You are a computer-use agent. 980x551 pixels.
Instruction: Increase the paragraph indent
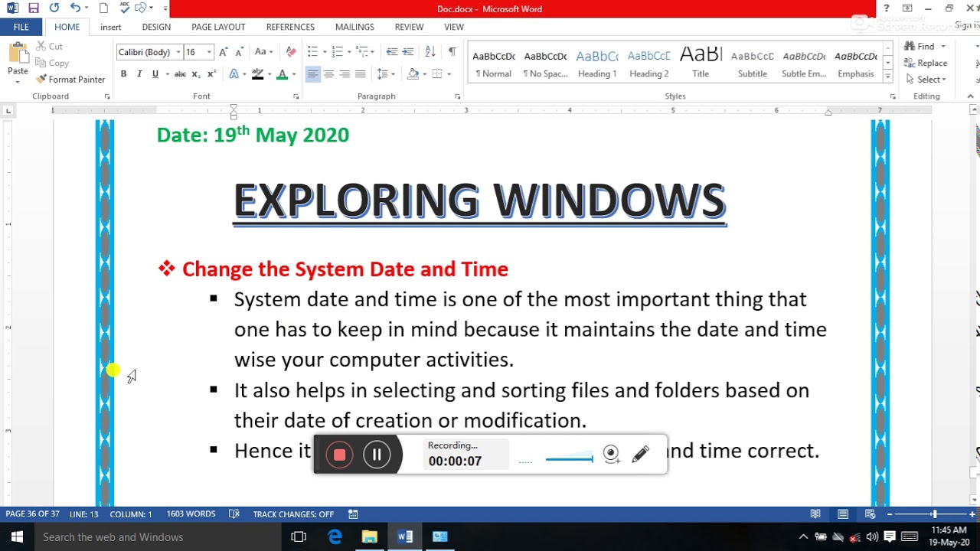409,52
